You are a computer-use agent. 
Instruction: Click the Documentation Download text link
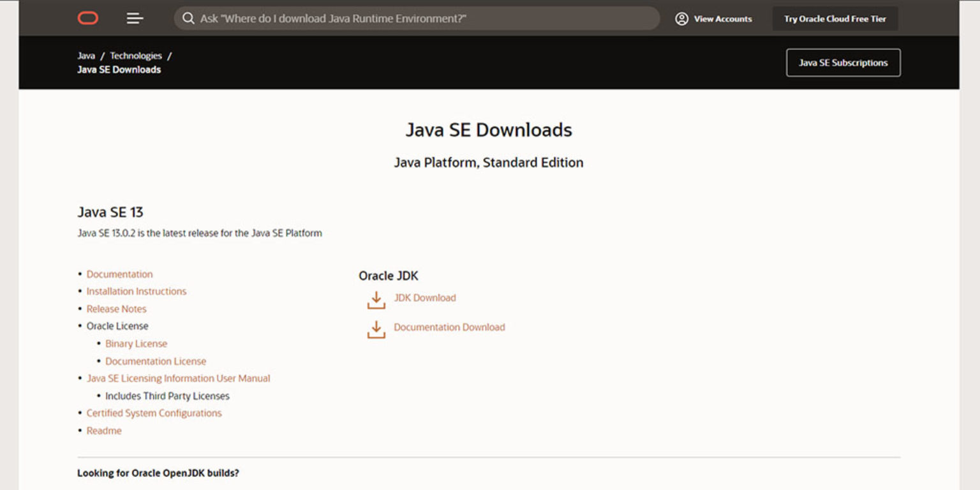pyautogui.click(x=449, y=327)
